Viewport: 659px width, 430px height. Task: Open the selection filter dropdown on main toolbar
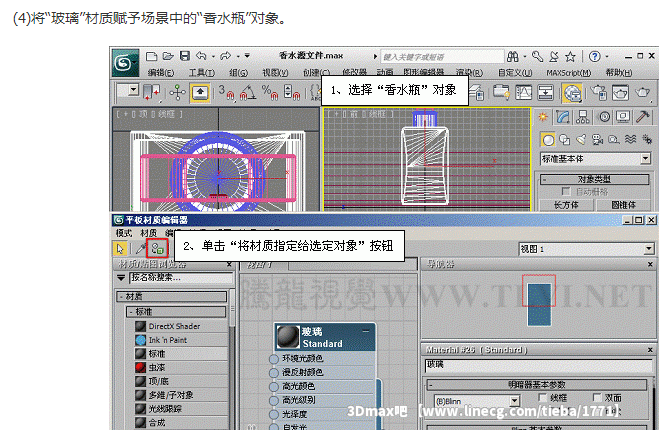(128, 90)
